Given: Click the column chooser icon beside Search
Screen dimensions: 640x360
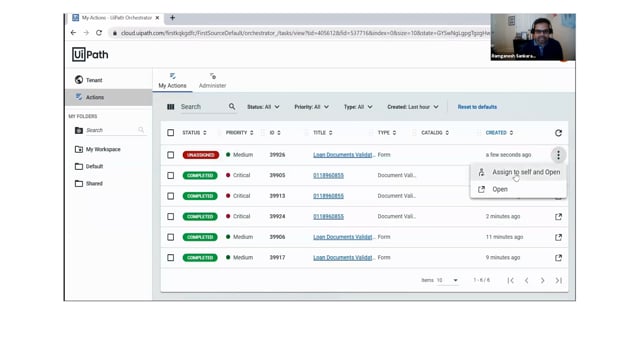Looking at the screenshot, I should (x=171, y=107).
